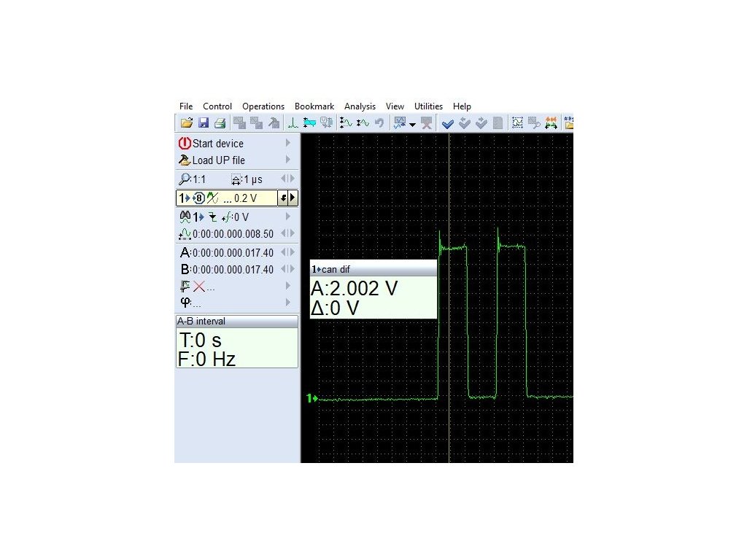Click the grayed checkmark with left arrow icon

[x=465, y=123]
